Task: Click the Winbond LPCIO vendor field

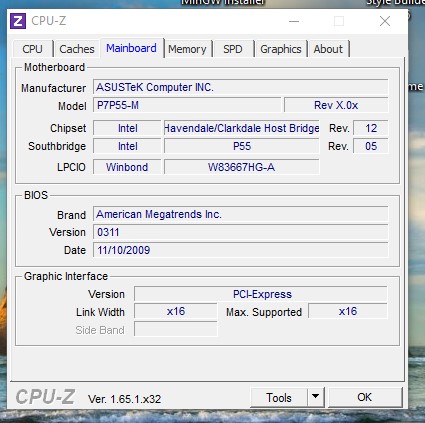Action: (127, 167)
